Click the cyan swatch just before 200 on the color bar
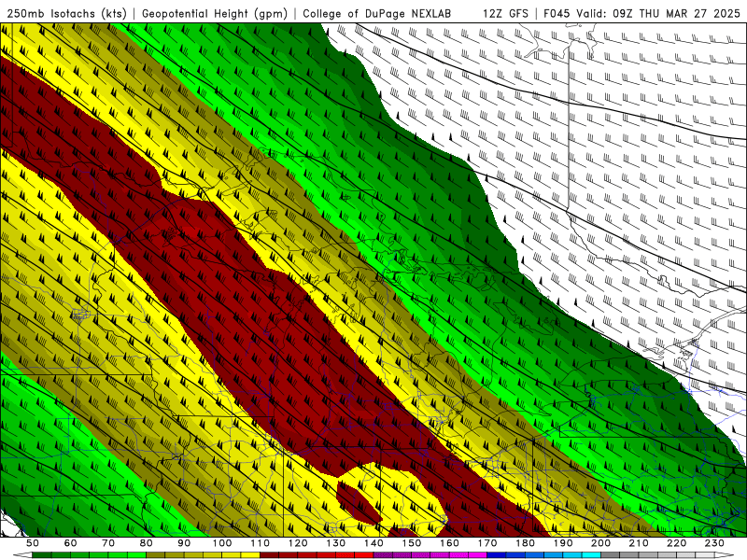Viewport: 747px width, 560px height. click(591, 555)
